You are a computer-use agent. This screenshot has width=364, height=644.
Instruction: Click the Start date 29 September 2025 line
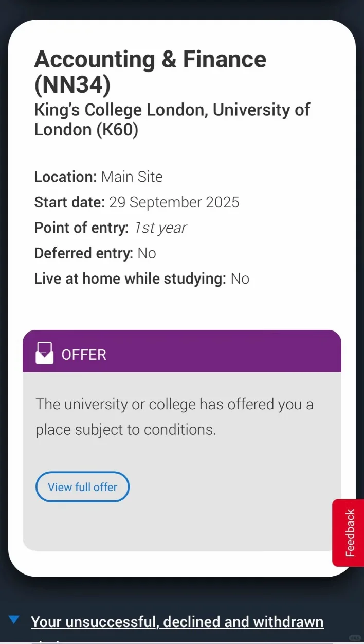click(137, 202)
